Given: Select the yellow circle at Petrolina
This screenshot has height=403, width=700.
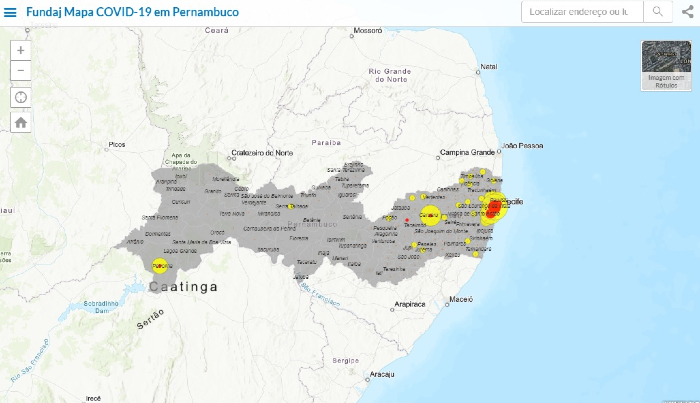Looking at the screenshot, I should [160, 266].
